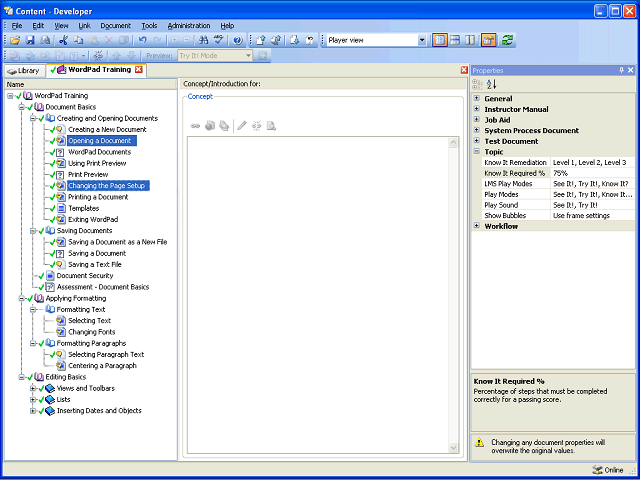Click the broken-link icon on second toolbar
This screenshot has width=640, height=480.
(98, 56)
